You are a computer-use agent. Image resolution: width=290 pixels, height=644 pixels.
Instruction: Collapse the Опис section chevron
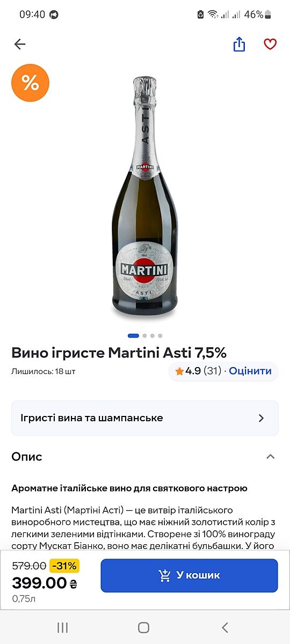click(271, 457)
